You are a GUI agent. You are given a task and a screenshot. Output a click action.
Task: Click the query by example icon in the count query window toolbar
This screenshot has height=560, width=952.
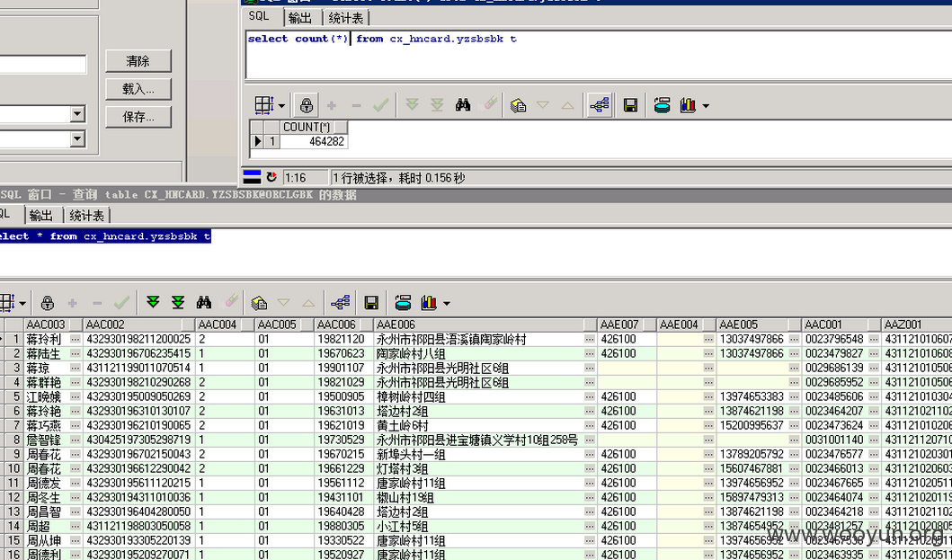point(517,106)
